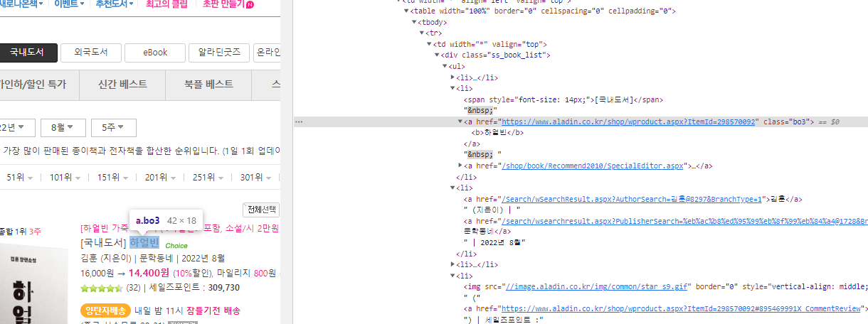The width and height of the screenshot is (868, 324).
Task: Open the 김훈 author link on the page
Action: pyautogui.click(x=90, y=257)
